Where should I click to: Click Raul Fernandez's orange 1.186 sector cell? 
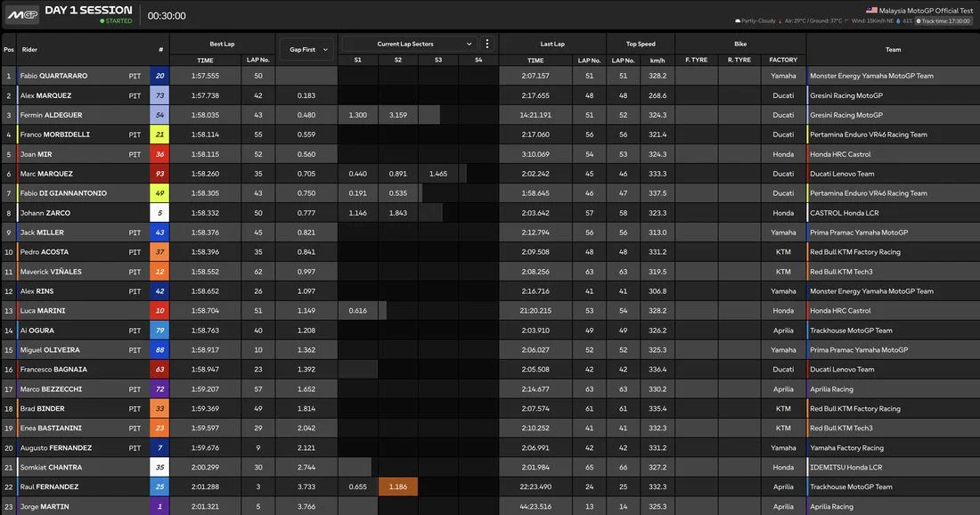pyautogui.click(x=398, y=486)
